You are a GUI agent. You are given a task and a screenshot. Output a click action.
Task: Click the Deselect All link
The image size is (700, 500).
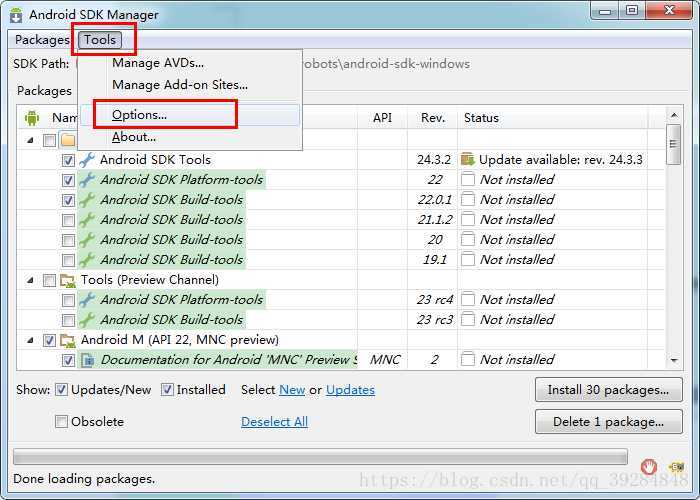point(274,422)
